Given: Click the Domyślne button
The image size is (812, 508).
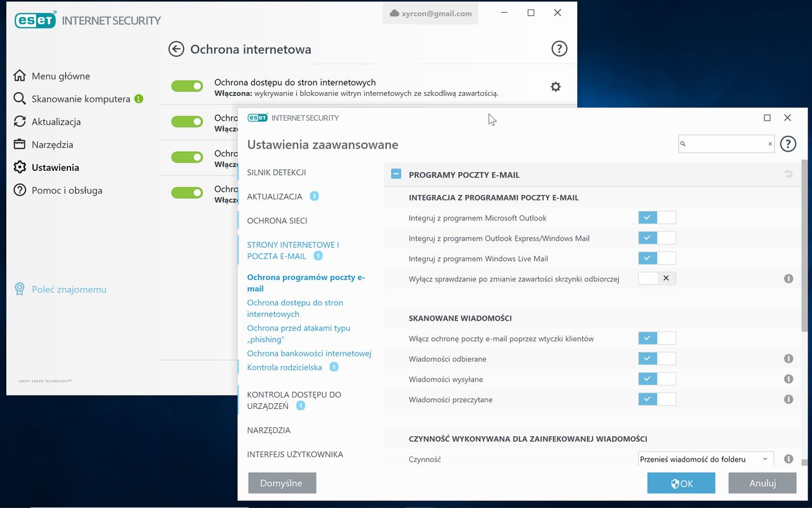Looking at the screenshot, I should pos(282,483).
